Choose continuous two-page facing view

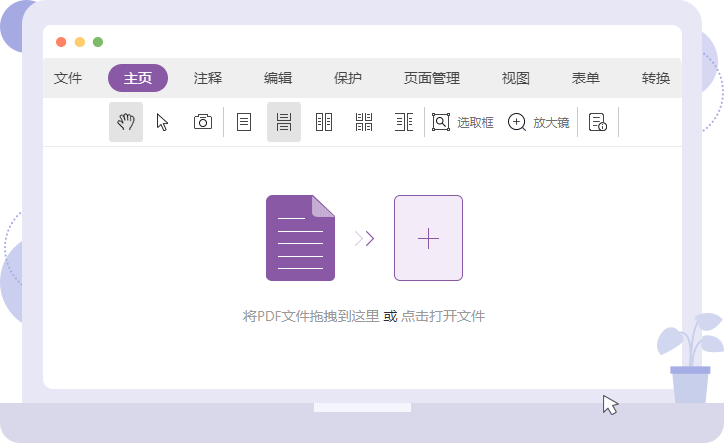[364, 122]
